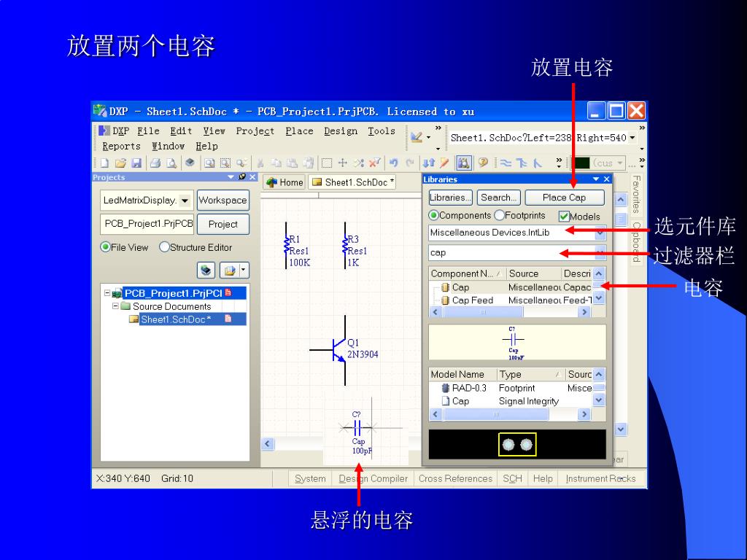Open the Place menu
747x560 pixels.
pos(299,131)
